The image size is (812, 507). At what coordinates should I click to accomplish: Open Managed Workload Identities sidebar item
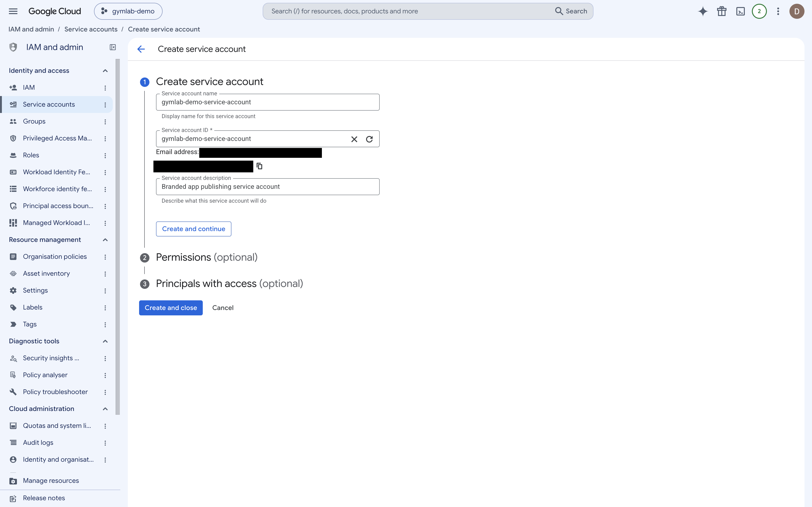56,223
